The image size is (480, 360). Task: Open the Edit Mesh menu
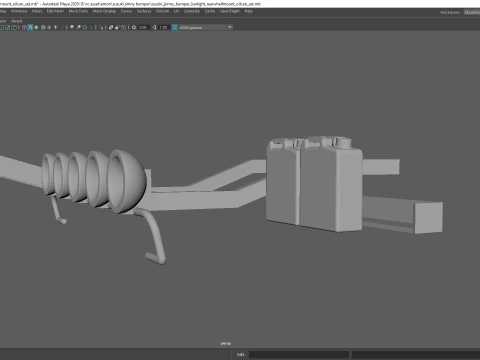coord(55,11)
